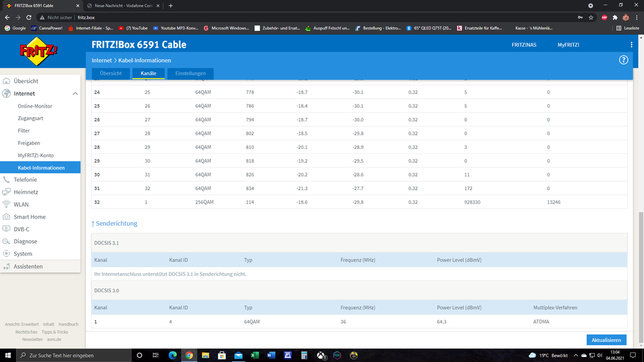Open the Chrome extensions puzzle icon

point(615,17)
